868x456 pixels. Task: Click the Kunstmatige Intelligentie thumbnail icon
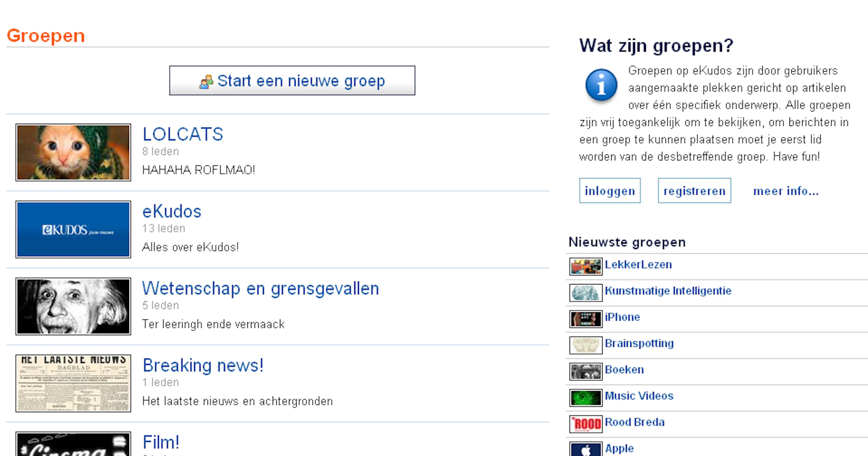586,293
